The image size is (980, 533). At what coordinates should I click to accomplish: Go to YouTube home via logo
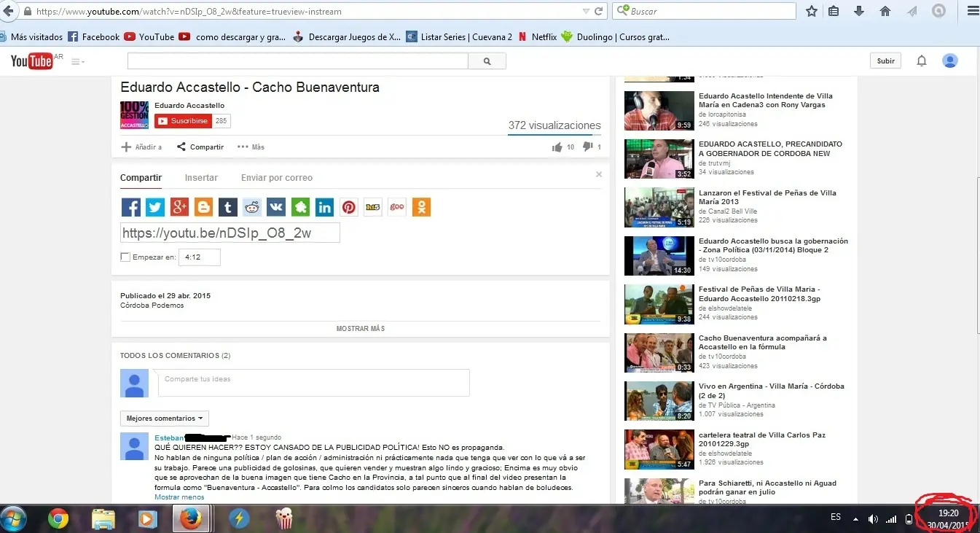tap(31, 61)
